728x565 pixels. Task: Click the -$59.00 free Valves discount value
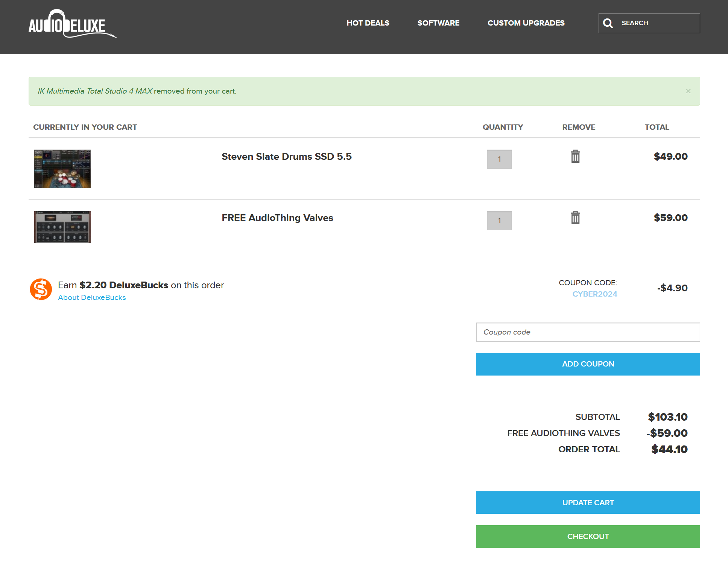pyautogui.click(x=667, y=433)
